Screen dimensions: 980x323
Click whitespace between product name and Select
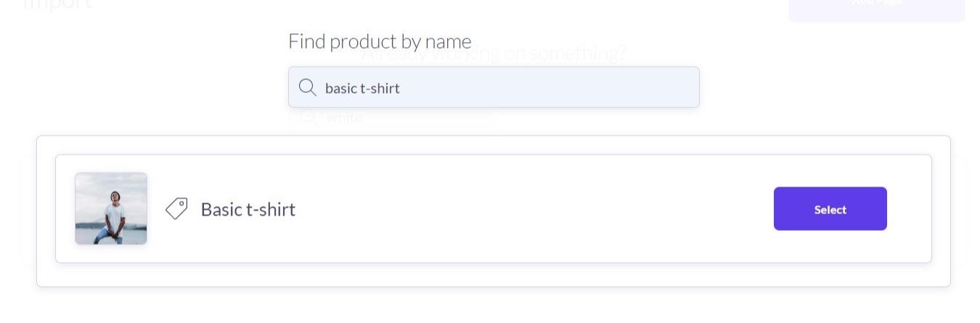pos(534,209)
